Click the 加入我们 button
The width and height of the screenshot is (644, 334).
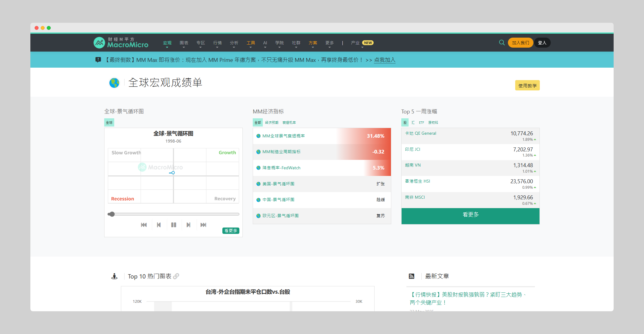[520, 42]
